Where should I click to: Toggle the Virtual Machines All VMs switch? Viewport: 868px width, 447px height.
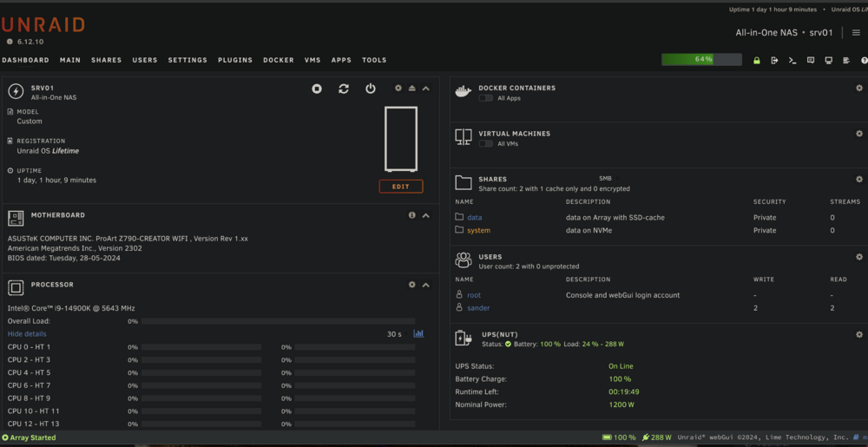pos(485,143)
